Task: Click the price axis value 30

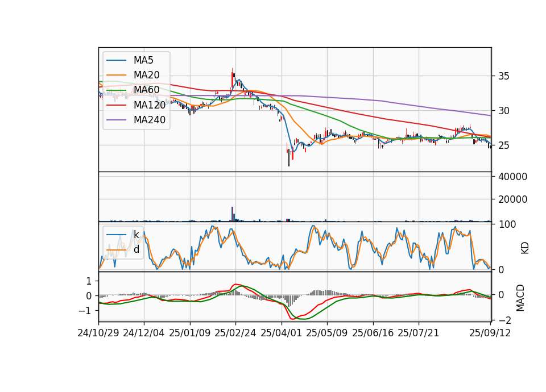Action: [503, 111]
